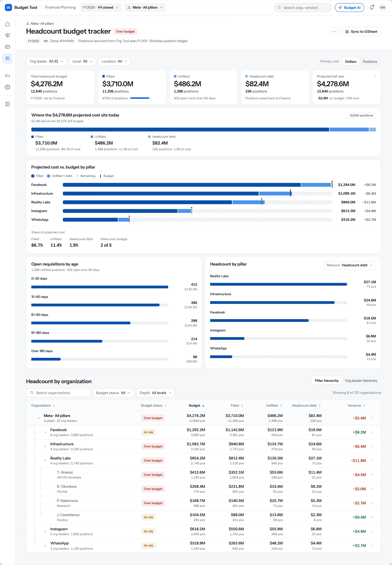This screenshot has height=565, width=392.
Task: Expand the sidebar panel icon
Action: pos(8,104)
